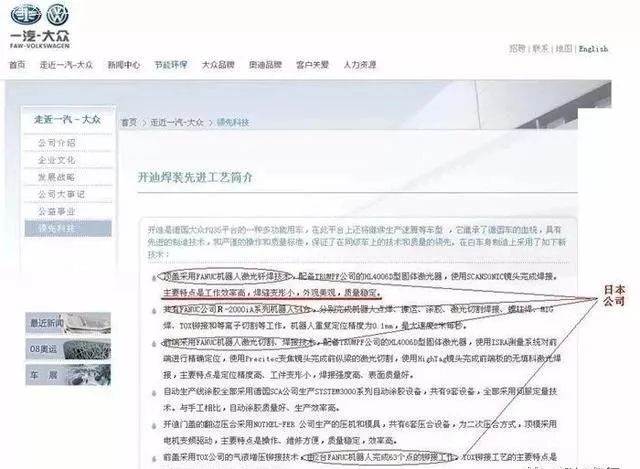Image resolution: width=640 pixels, height=469 pixels.
Task: Click the 招聘 top link
Action: tap(517, 49)
